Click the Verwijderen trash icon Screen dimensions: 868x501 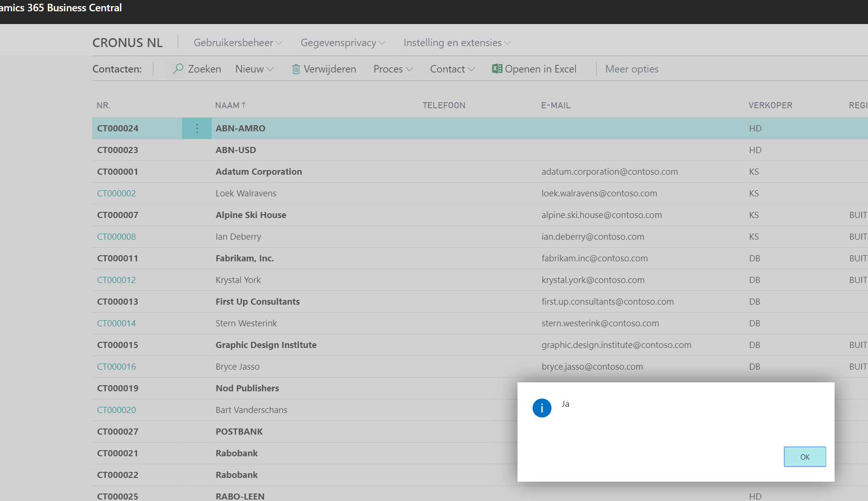coord(296,69)
